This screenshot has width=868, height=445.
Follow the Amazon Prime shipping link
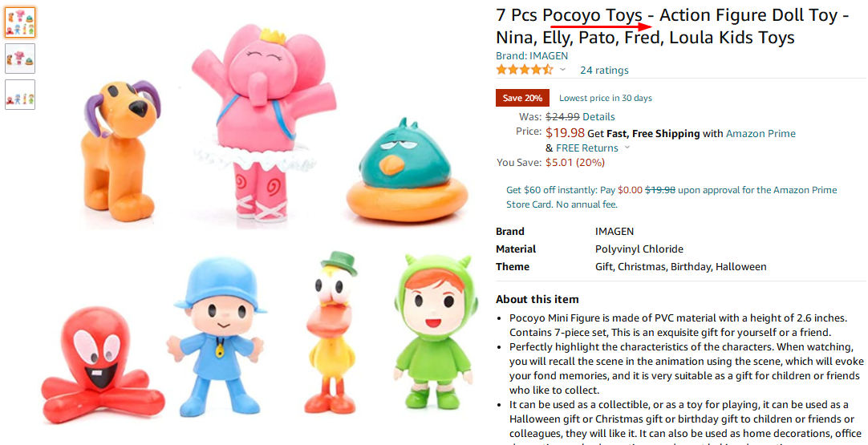pos(761,134)
